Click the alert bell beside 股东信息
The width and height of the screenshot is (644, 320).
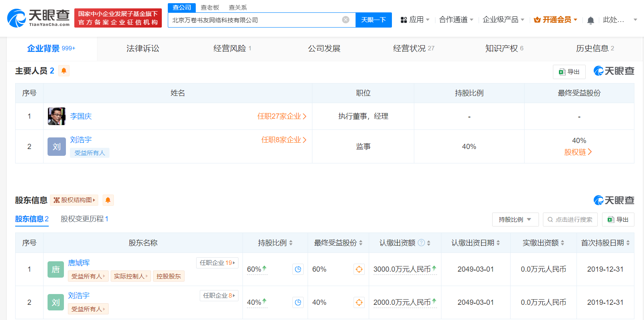(x=108, y=200)
